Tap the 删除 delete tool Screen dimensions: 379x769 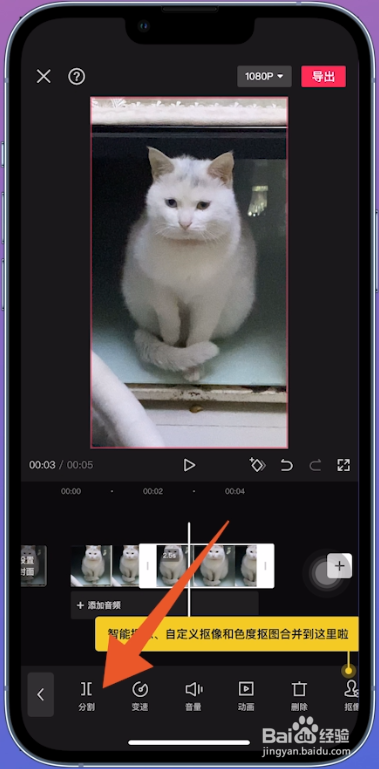[x=299, y=695]
